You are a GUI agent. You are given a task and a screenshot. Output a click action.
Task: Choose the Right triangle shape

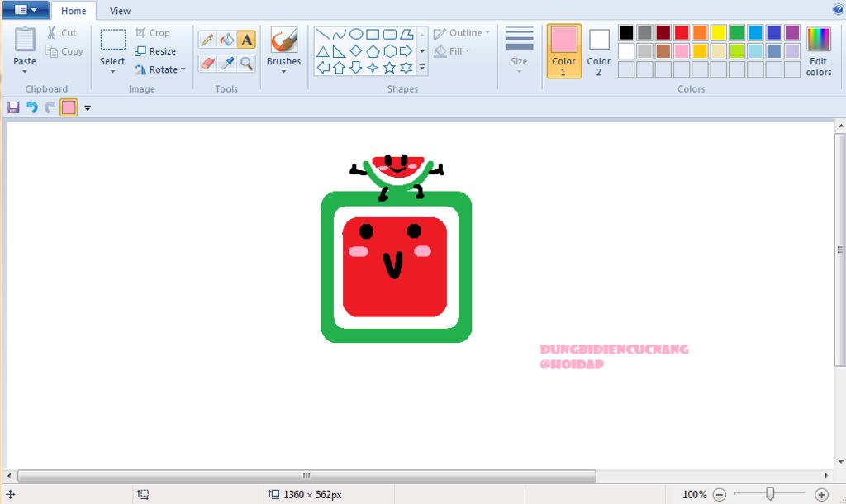(x=340, y=51)
